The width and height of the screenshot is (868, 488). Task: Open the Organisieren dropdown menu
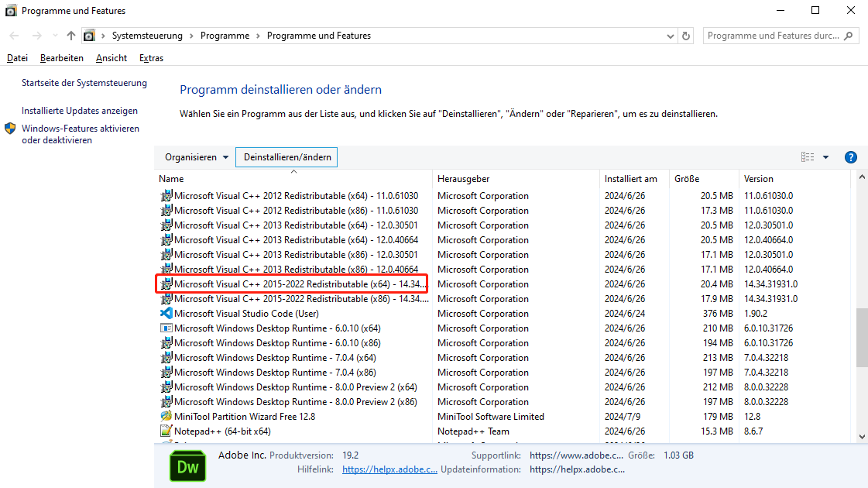(x=194, y=156)
